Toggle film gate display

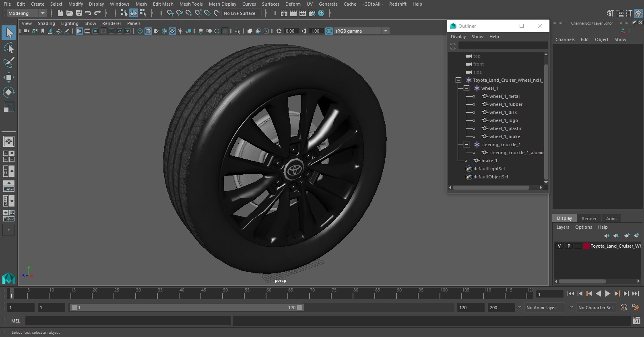87,31
